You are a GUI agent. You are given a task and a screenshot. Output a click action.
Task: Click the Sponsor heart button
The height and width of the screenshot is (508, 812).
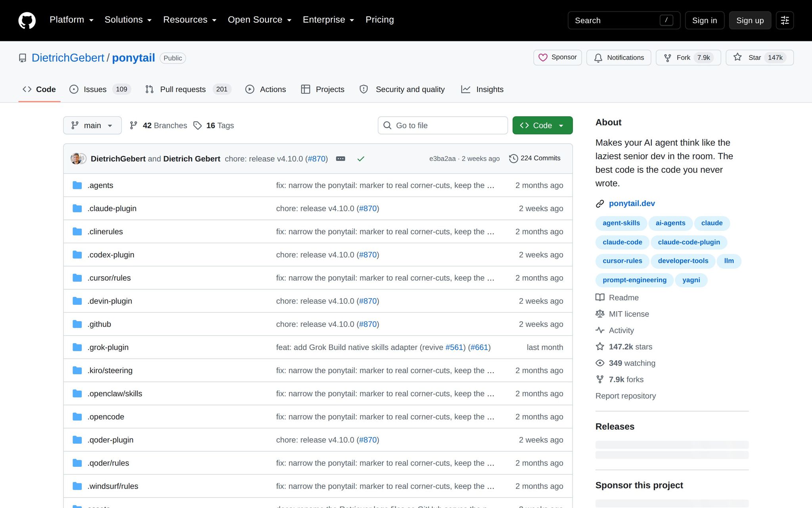(557, 58)
